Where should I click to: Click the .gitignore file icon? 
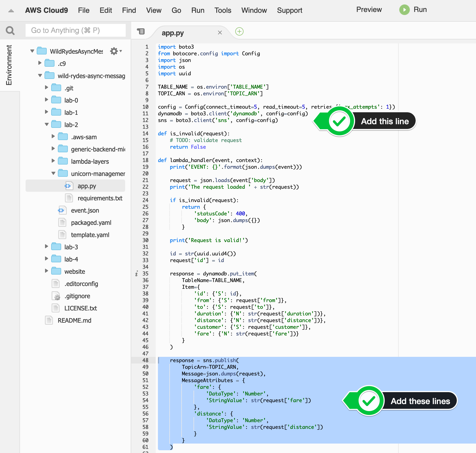point(56,296)
